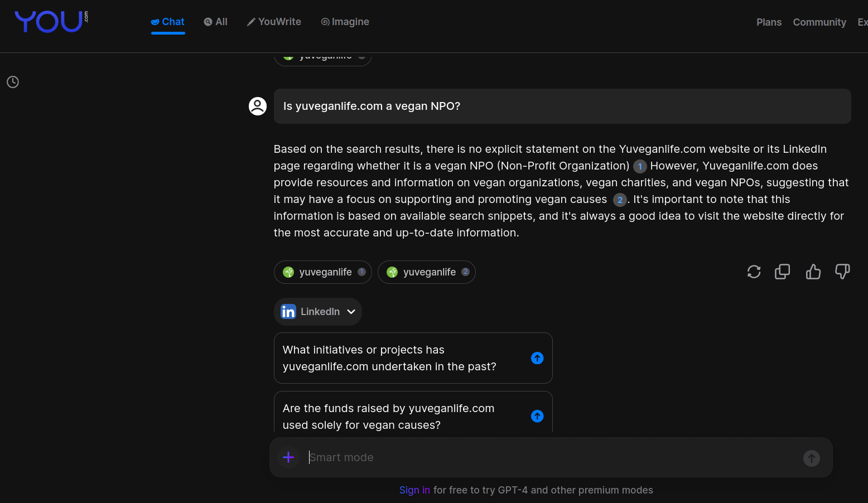Image resolution: width=868 pixels, height=503 pixels.
Task: Click the user question bubble
Action: [562, 106]
